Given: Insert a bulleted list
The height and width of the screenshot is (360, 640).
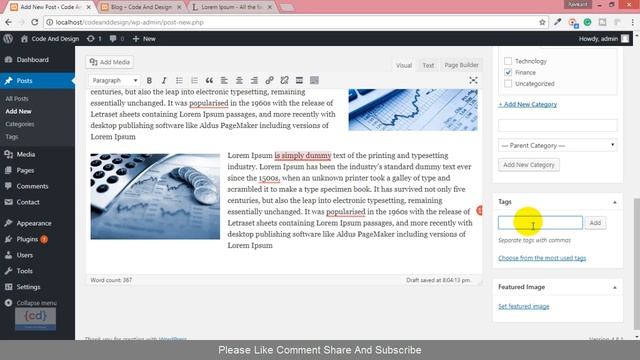Looking at the screenshot, I should pyautogui.click(x=179, y=80).
